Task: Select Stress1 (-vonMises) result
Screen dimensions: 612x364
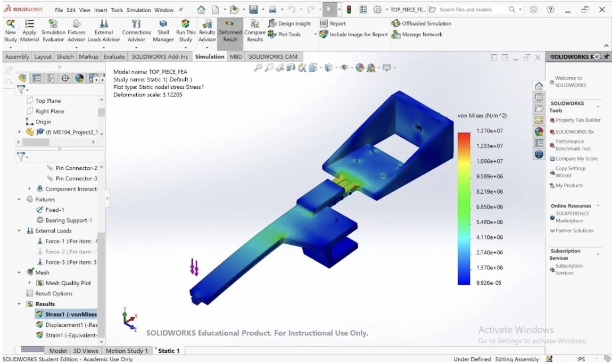Action: click(x=67, y=314)
